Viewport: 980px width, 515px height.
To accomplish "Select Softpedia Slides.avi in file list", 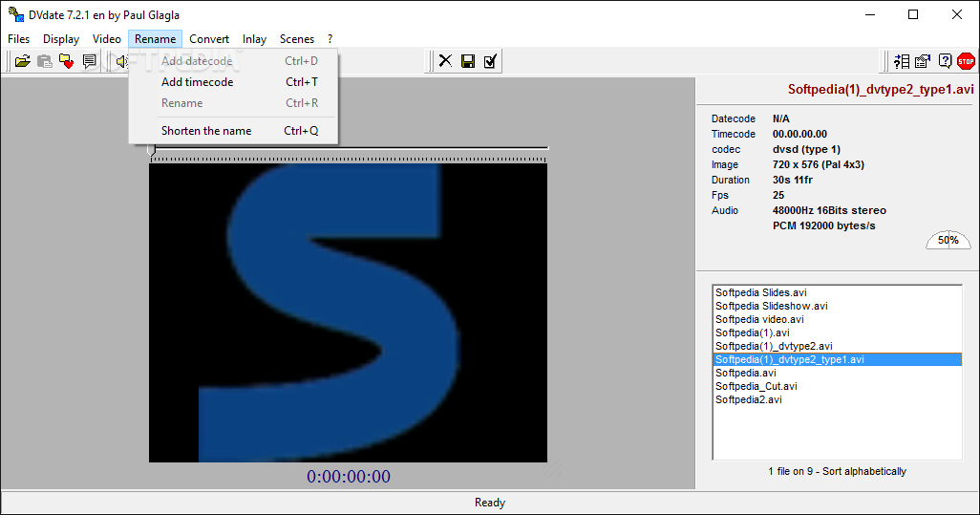I will pyautogui.click(x=837, y=292).
